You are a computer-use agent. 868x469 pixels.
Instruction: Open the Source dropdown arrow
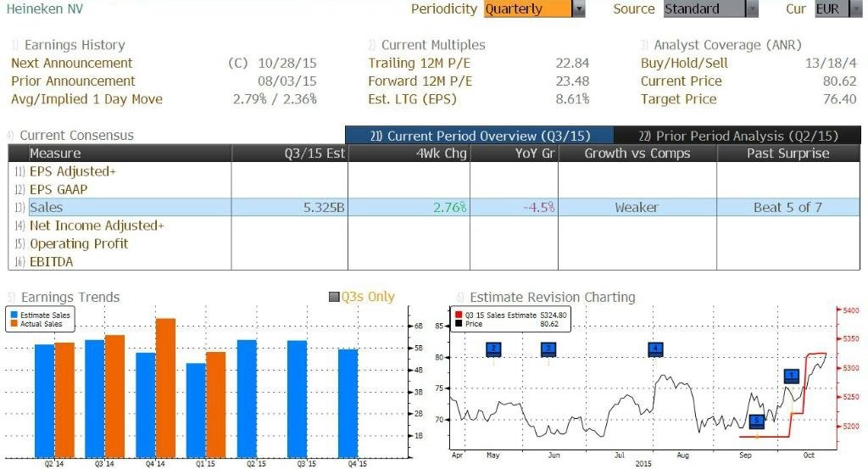(x=752, y=8)
